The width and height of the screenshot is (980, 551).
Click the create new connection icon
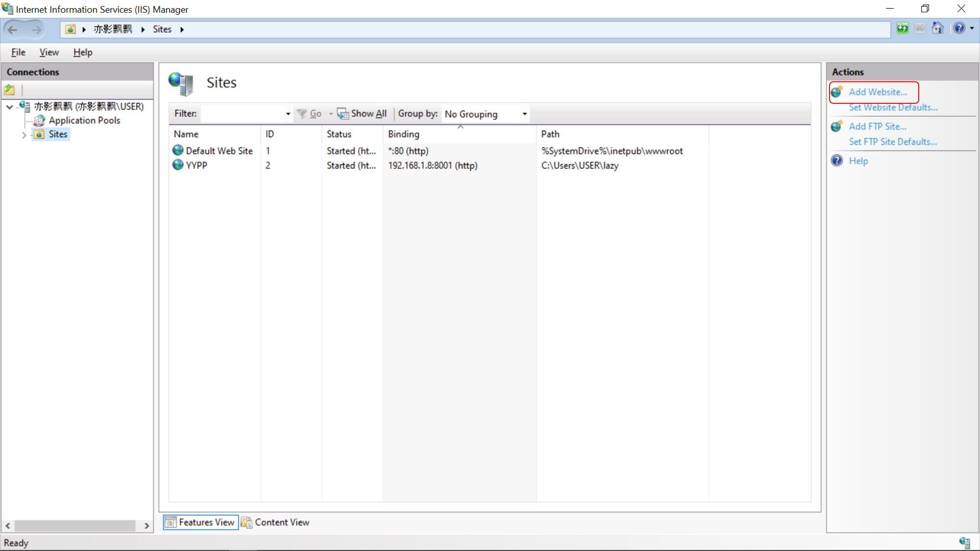point(10,90)
